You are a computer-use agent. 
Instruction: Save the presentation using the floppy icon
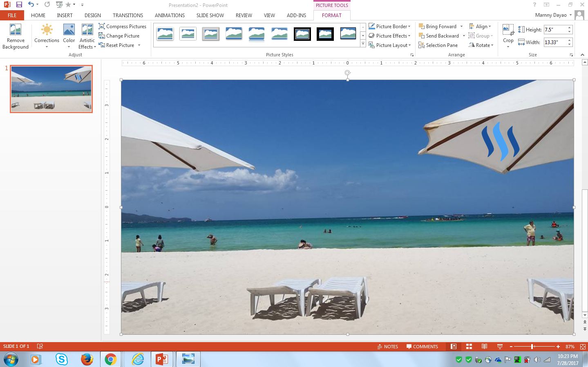[x=19, y=5]
